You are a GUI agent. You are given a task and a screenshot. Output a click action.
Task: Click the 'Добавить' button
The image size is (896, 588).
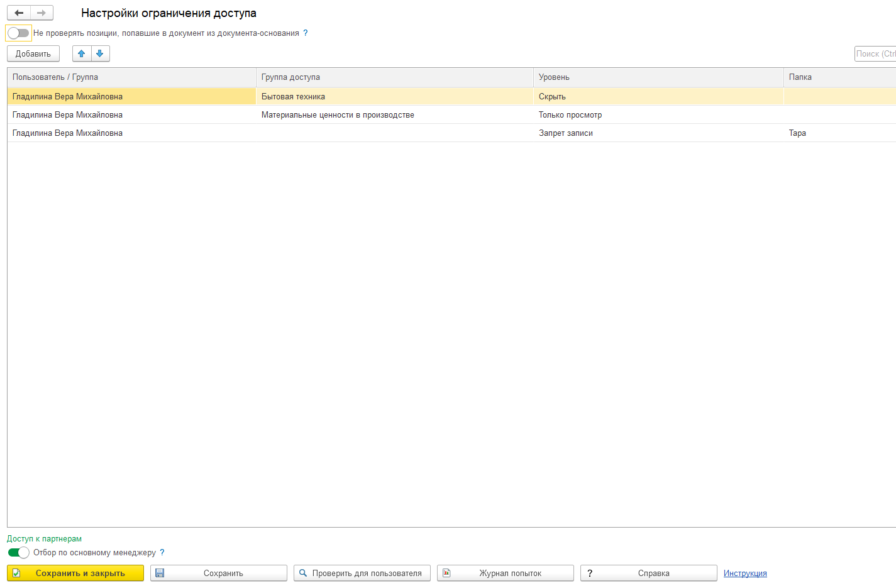pyautogui.click(x=33, y=53)
